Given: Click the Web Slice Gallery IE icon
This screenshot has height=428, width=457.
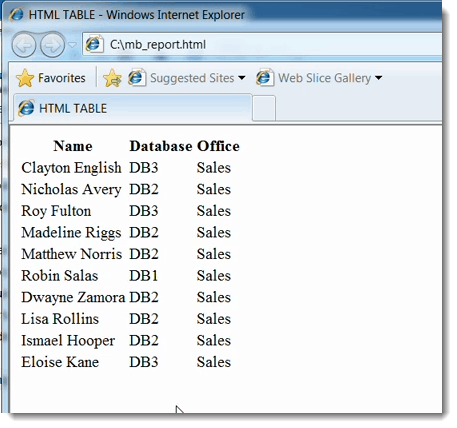Looking at the screenshot, I should click(x=265, y=78).
